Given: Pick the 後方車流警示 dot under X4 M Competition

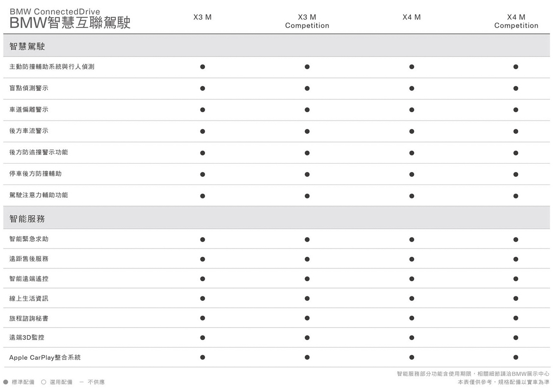Looking at the screenshot, I should click(x=516, y=131).
